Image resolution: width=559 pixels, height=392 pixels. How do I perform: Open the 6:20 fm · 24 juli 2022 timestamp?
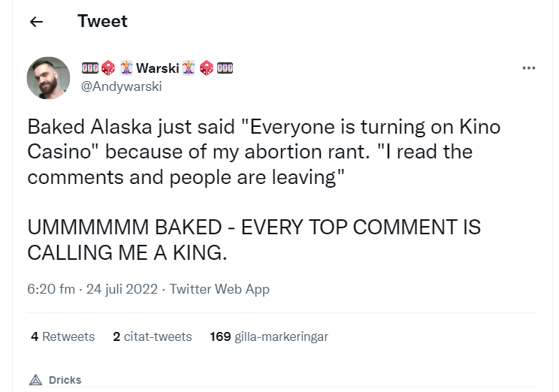tap(94, 289)
